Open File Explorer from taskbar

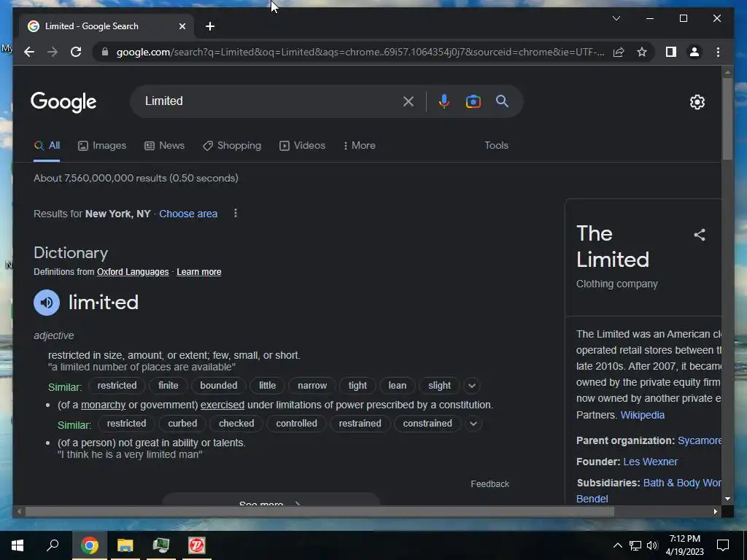point(125,545)
